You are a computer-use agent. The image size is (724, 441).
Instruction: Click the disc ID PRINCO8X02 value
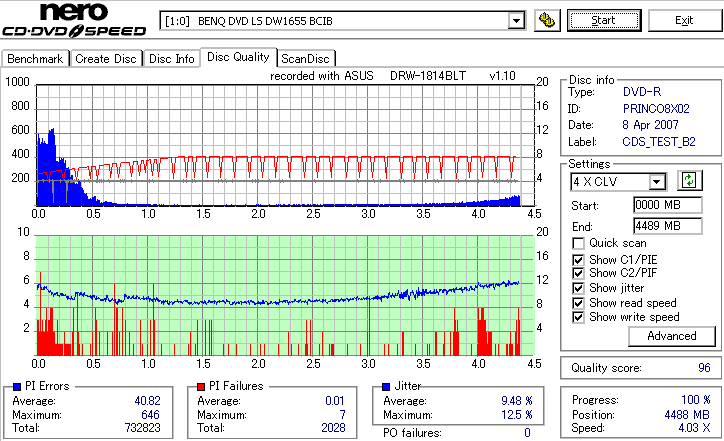[656, 109]
